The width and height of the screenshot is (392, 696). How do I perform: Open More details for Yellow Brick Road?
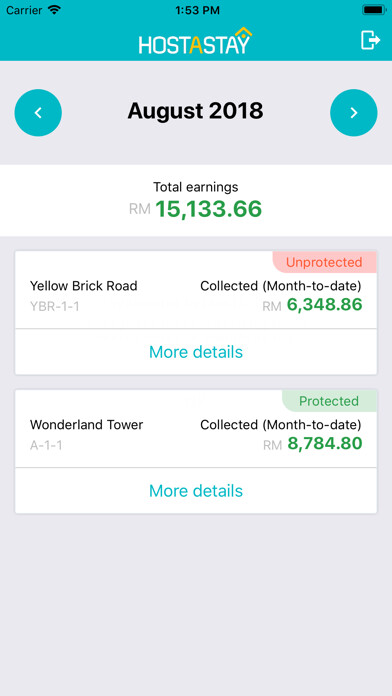coord(196,352)
